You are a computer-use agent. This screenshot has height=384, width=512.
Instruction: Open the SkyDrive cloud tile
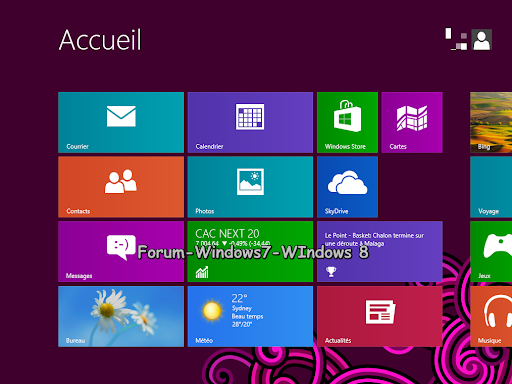(x=347, y=187)
